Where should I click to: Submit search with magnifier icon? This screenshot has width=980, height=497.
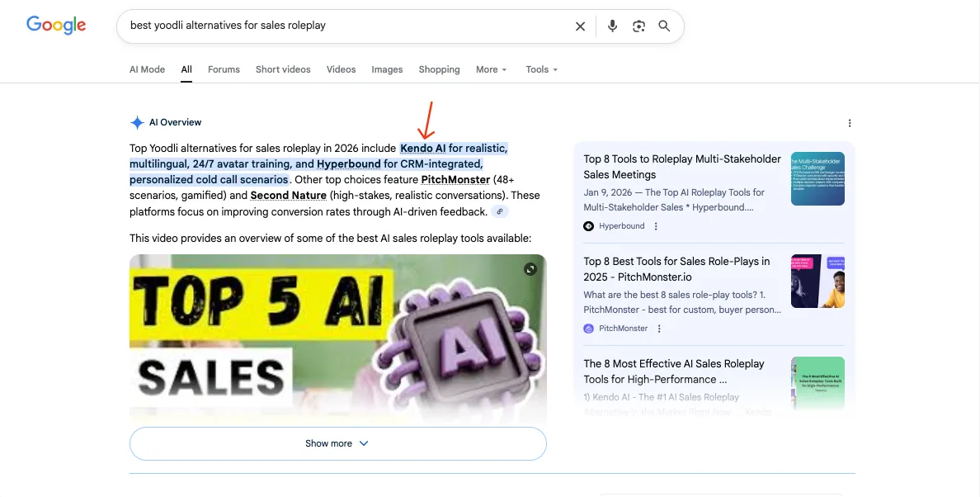coord(664,26)
